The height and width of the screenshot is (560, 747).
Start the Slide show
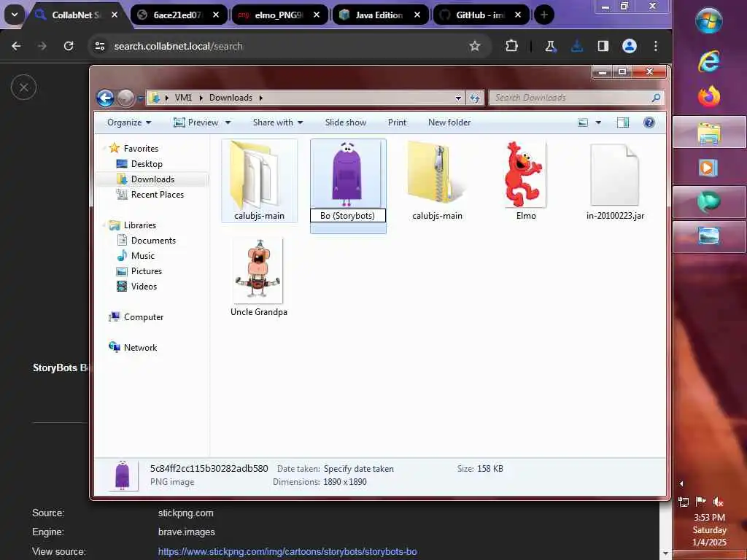point(345,122)
